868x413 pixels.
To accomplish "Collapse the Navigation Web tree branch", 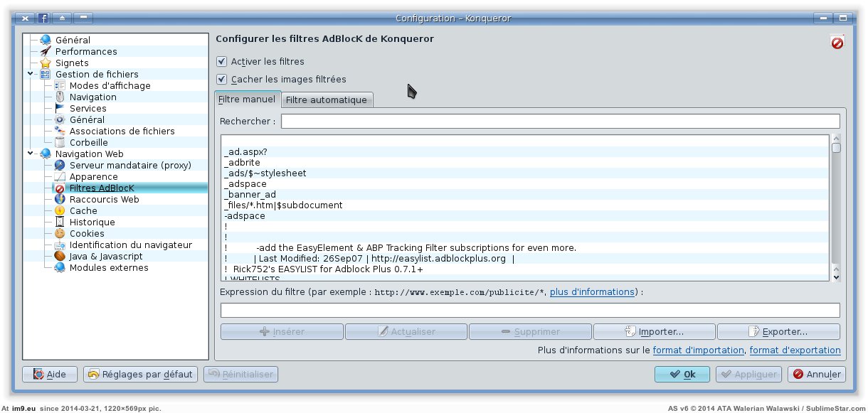I will tap(31, 154).
